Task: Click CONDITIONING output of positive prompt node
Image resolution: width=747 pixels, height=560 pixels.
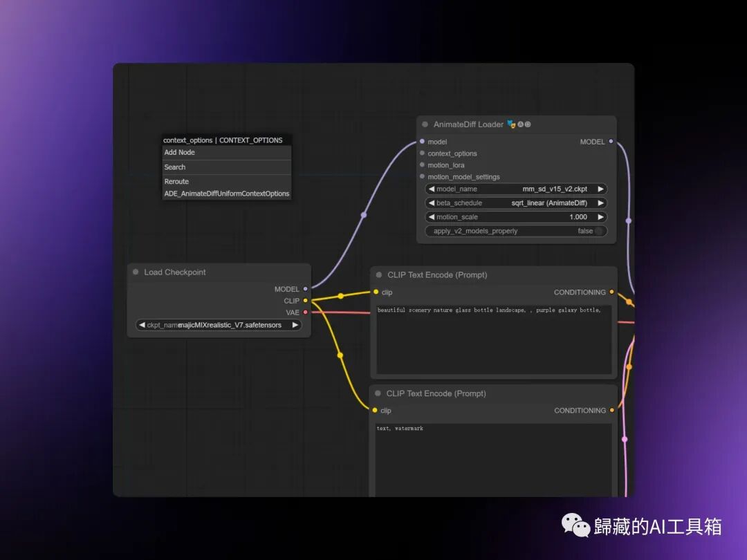Action: [x=611, y=292]
